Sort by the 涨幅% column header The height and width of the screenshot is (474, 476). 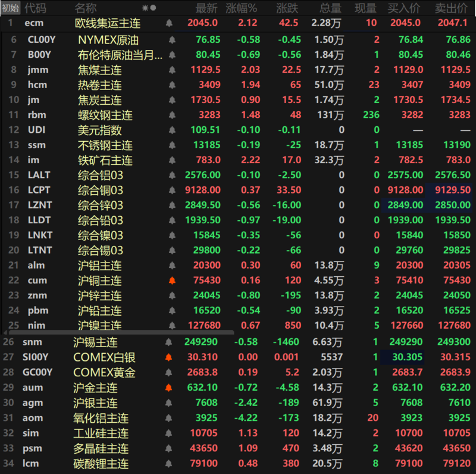click(242, 8)
